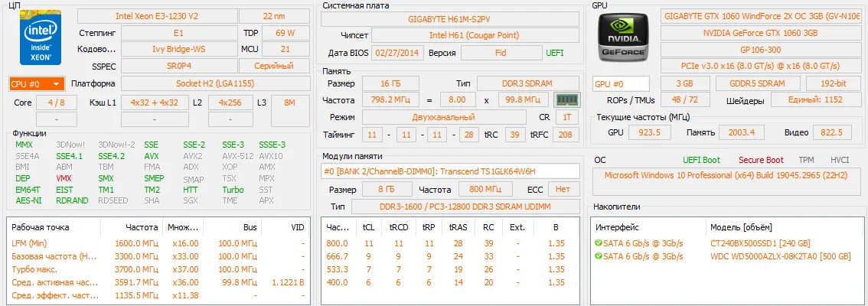Click the 923.5 GPU clock field
The height and width of the screenshot is (306, 868).
click(651, 133)
